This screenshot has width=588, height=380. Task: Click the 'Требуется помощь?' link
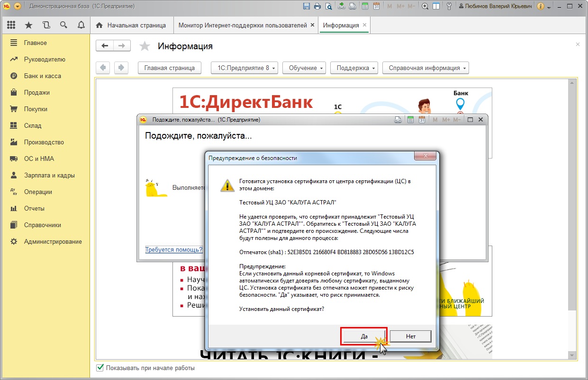click(174, 249)
